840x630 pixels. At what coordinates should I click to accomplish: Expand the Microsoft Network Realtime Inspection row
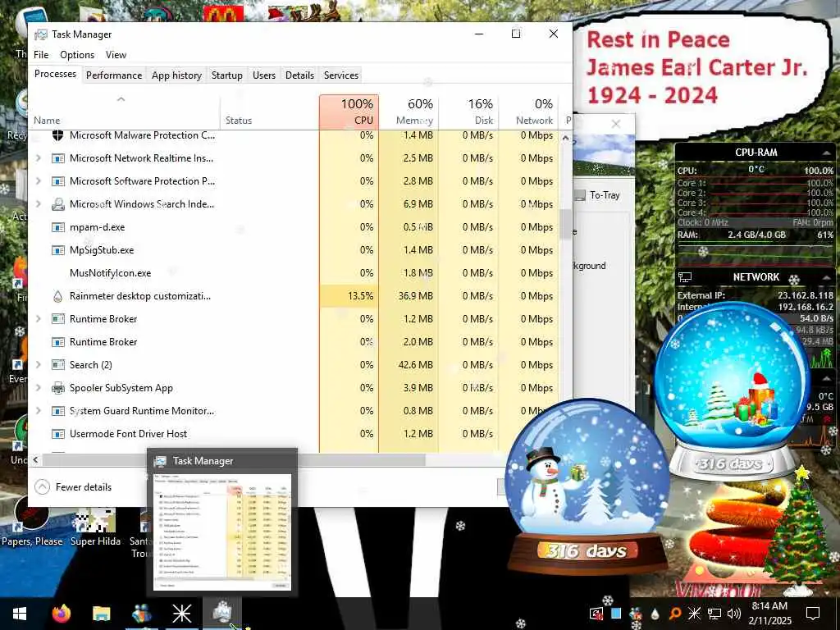coord(38,158)
